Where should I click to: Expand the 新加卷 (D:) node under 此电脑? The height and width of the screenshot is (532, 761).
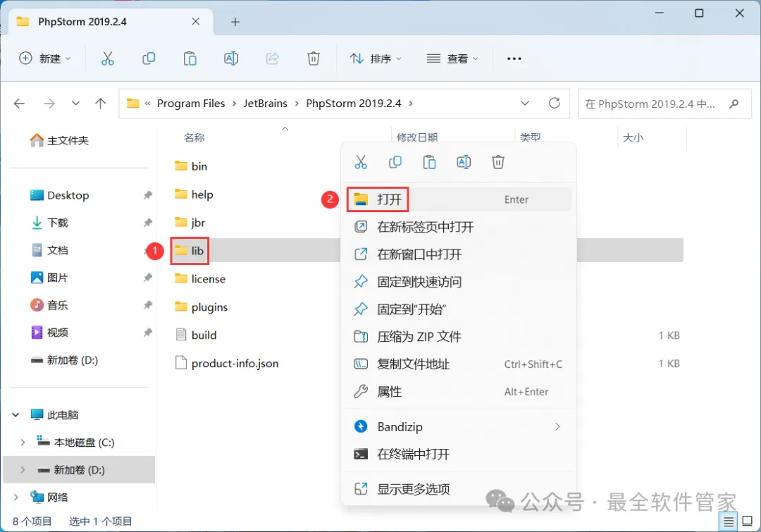point(23,470)
